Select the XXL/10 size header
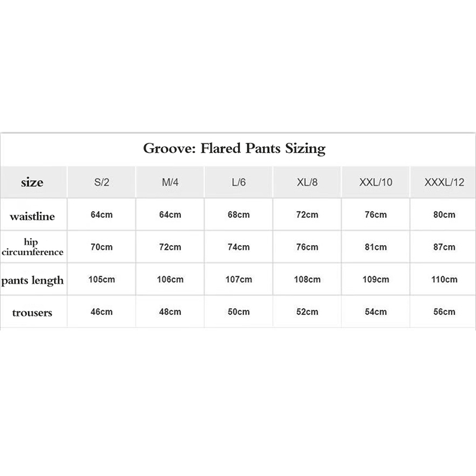This screenshot has width=476, height=476. click(x=376, y=182)
